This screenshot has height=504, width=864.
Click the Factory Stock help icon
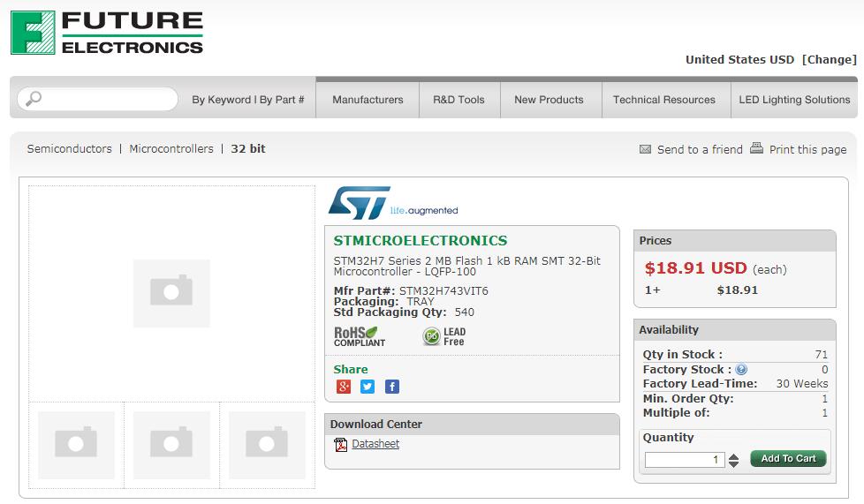click(x=741, y=369)
